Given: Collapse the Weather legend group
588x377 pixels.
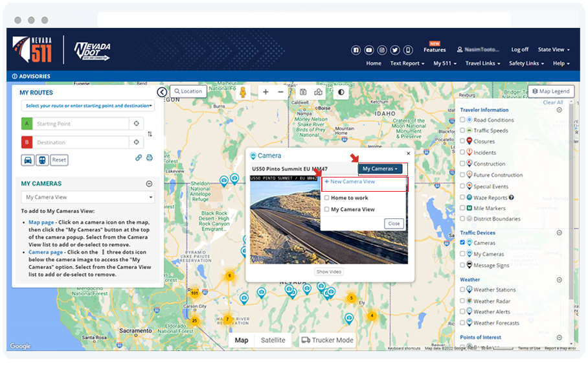Looking at the screenshot, I should [x=559, y=279].
